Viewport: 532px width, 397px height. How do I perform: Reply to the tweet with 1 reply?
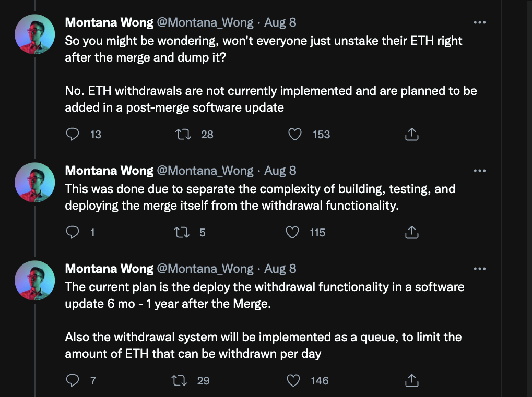[73, 233]
